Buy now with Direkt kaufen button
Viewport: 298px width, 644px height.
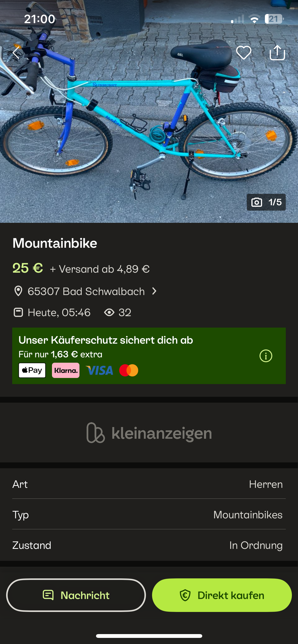click(x=222, y=595)
